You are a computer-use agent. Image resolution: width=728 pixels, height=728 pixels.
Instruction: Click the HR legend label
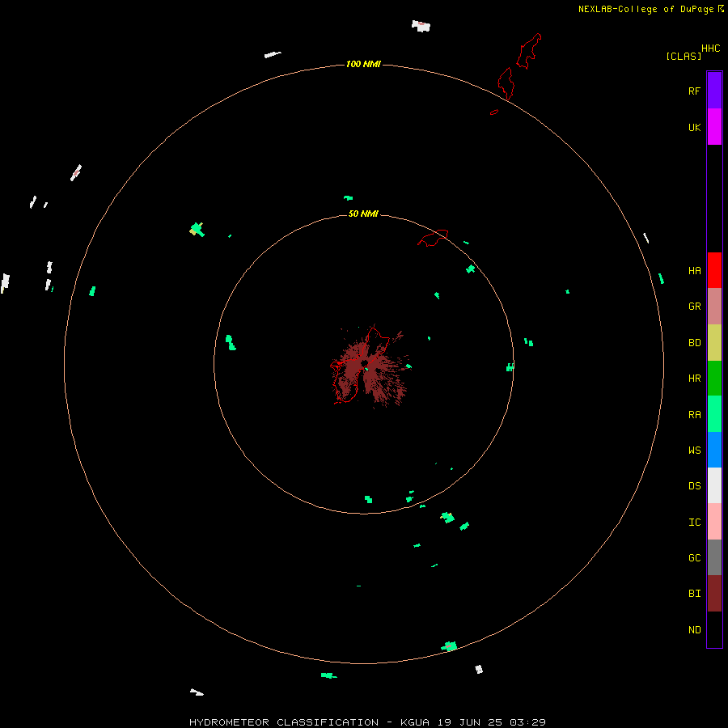pyautogui.click(x=694, y=379)
